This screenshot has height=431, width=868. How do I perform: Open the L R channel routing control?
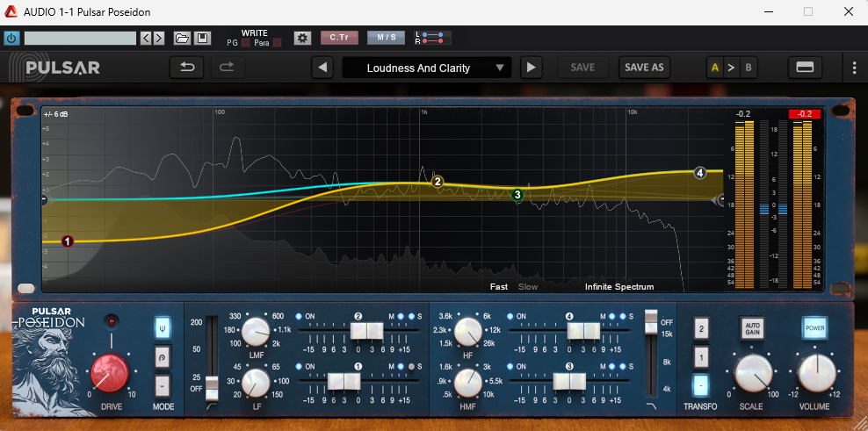pos(433,38)
